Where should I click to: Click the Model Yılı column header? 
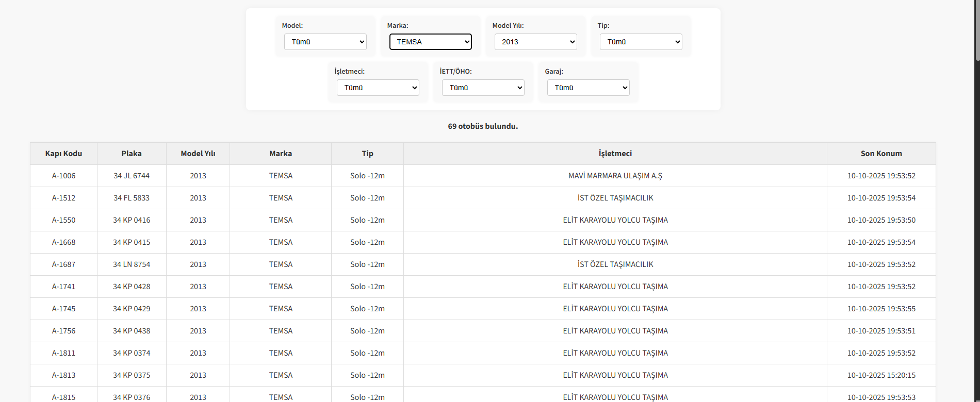coord(198,154)
